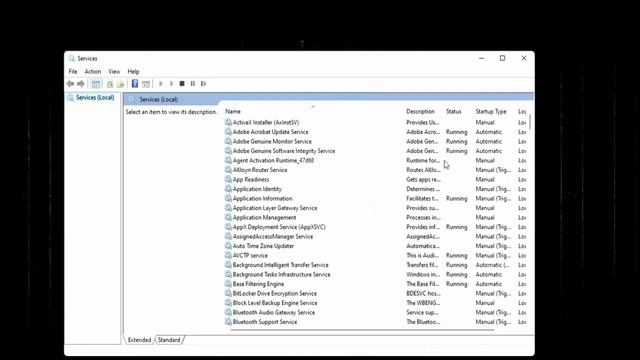The width and height of the screenshot is (640, 360).
Task: Click Running status of Application Information
Action: (456, 198)
